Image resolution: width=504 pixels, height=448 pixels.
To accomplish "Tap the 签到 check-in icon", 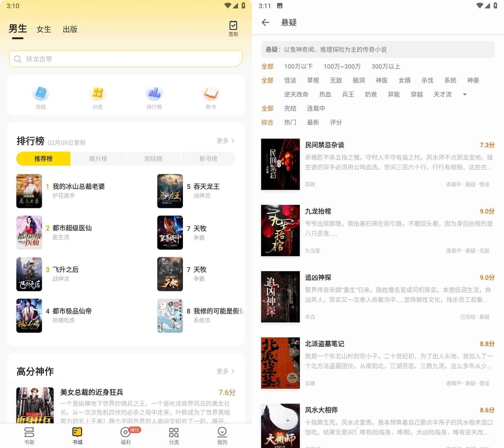I will pyautogui.click(x=233, y=28).
